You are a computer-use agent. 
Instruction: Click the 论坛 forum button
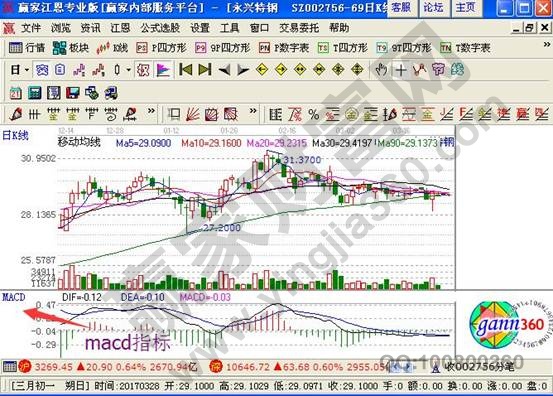(433, 8)
